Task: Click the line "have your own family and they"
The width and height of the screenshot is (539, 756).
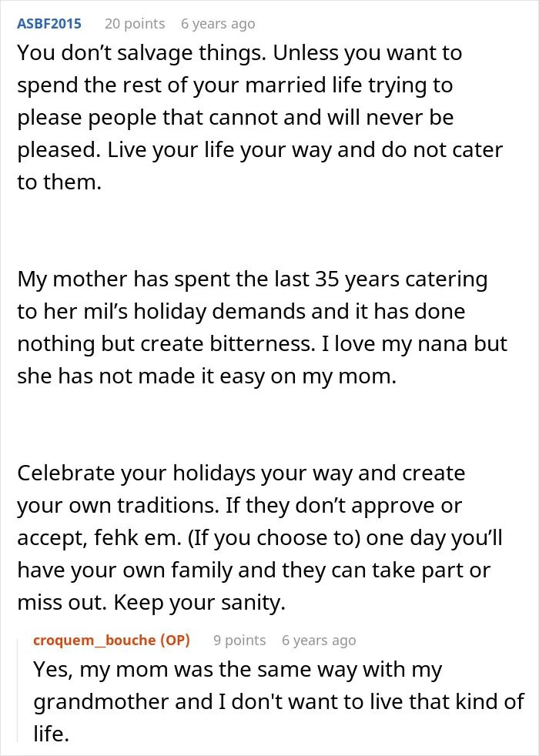Action: 253,570
